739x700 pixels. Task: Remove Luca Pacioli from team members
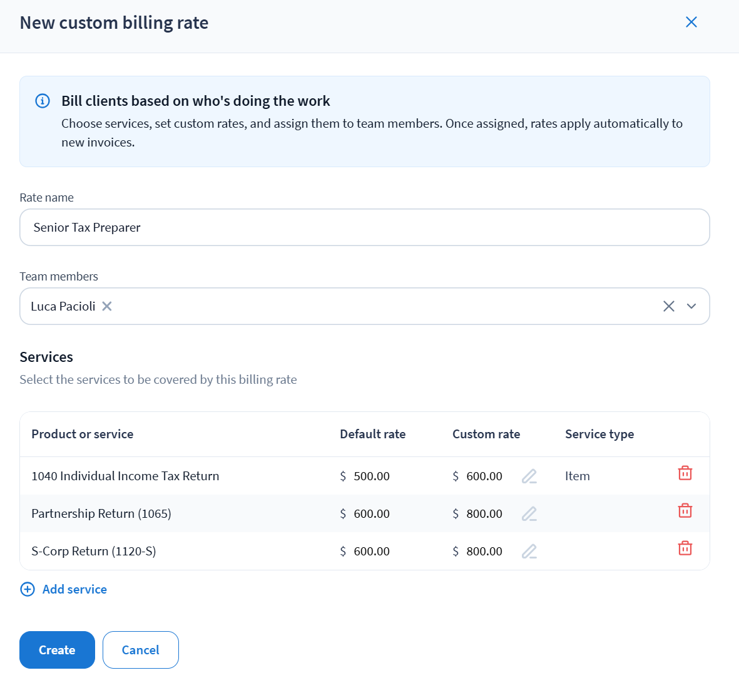[107, 306]
